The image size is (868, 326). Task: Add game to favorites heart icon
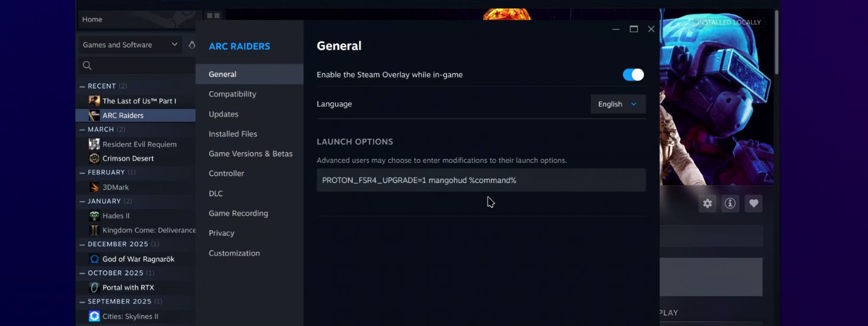point(754,204)
